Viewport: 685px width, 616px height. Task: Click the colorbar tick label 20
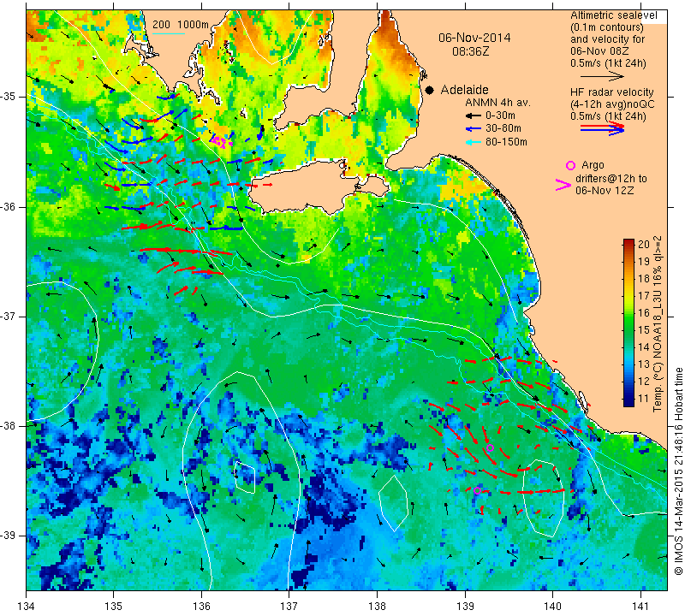644,244
